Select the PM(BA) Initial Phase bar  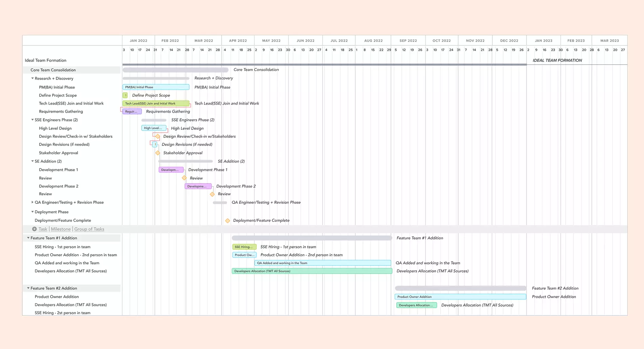(156, 87)
